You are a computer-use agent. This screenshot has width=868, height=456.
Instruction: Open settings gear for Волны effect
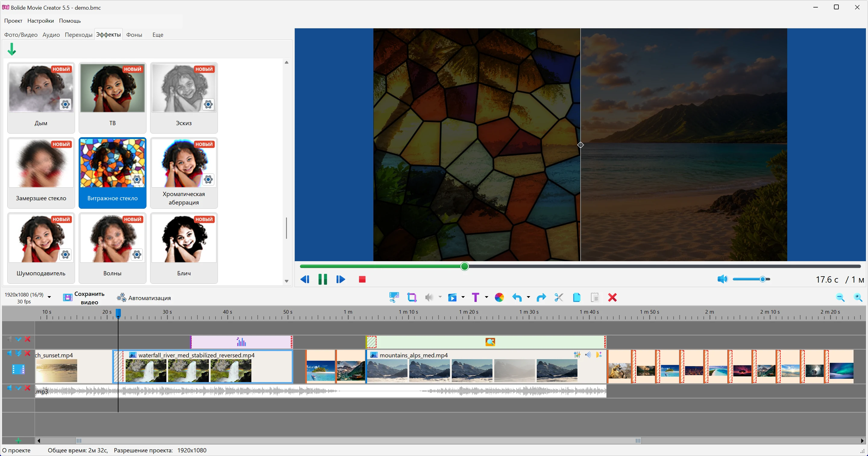tap(137, 255)
